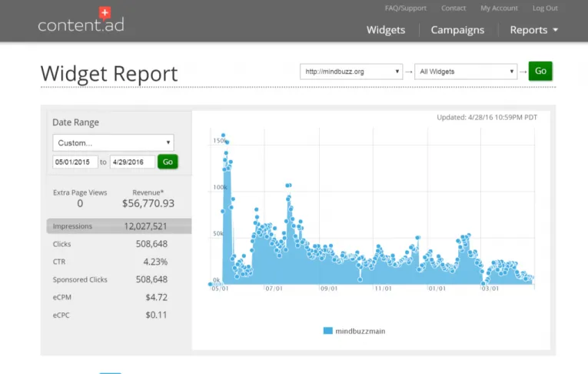Click the mindbuzzmain legend color swatch
This screenshot has width=588, height=374.
pyautogui.click(x=327, y=331)
